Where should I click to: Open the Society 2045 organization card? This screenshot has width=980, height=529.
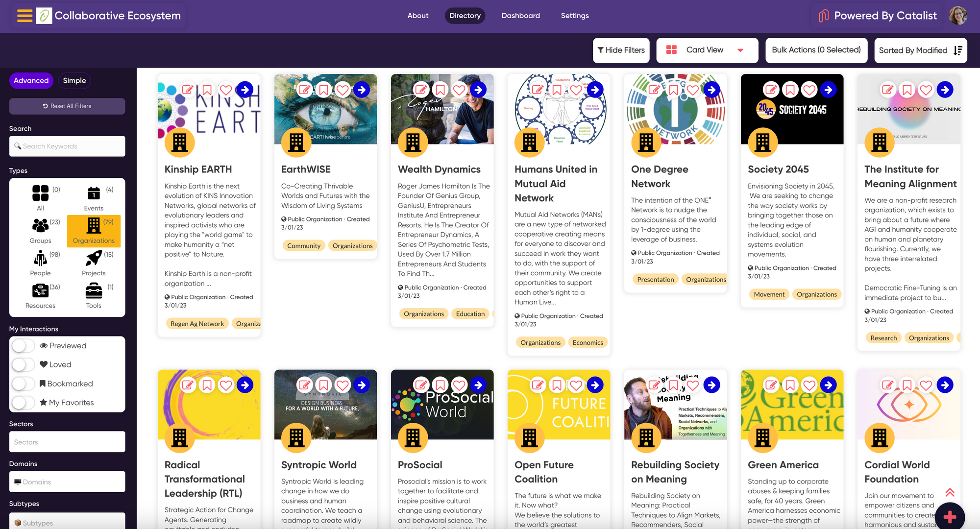[828, 90]
